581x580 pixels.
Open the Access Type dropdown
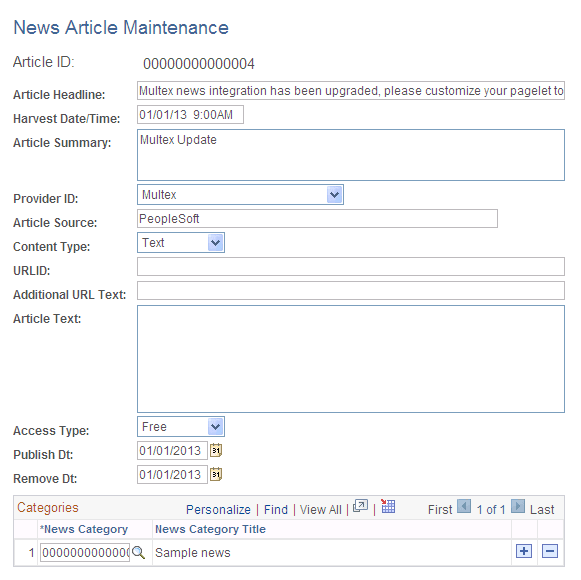[x=215, y=427]
